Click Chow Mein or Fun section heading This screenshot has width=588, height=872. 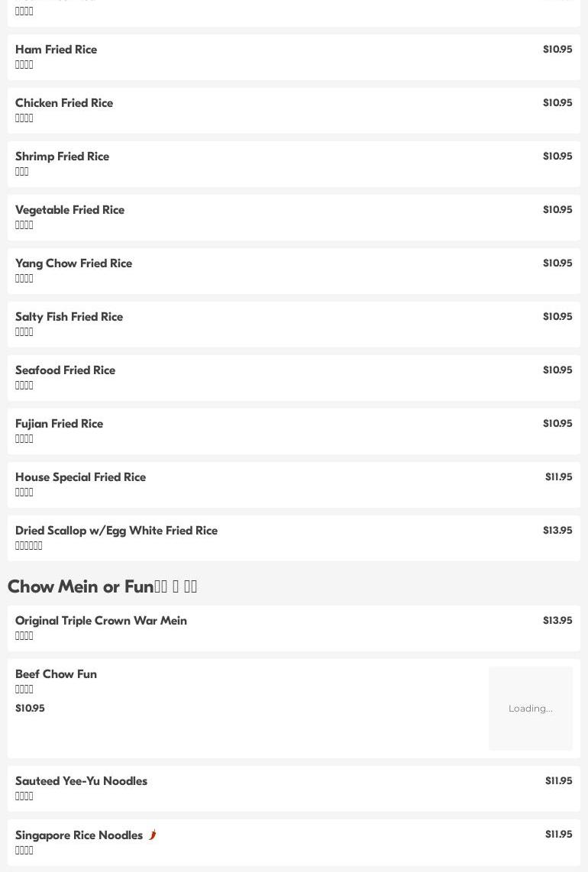tap(102, 586)
